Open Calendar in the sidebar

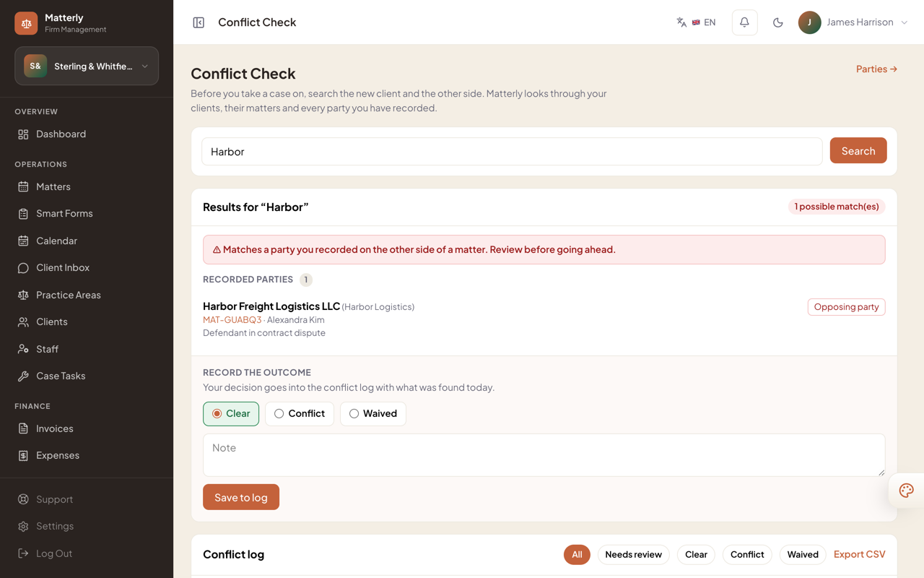click(56, 241)
